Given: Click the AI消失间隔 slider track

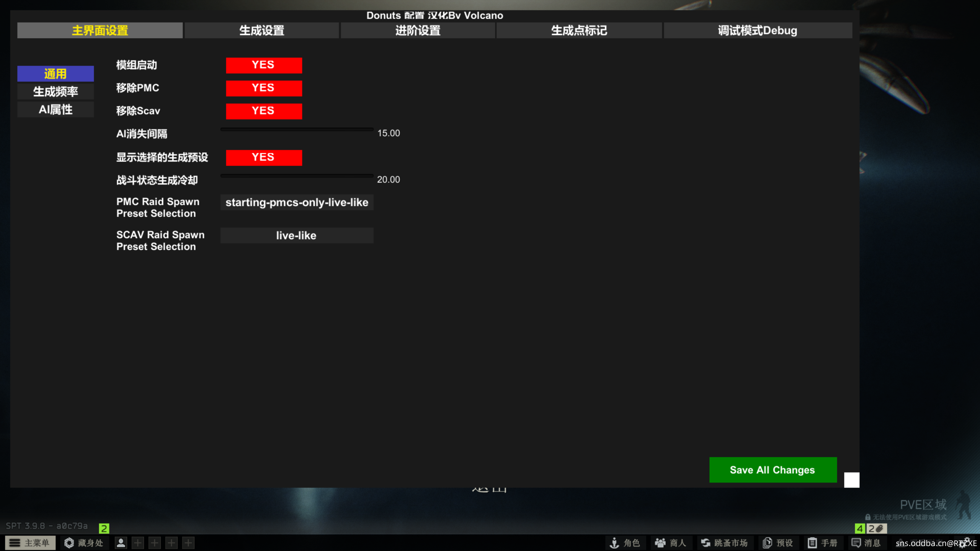Looking at the screenshot, I should [x=297, y=130].
